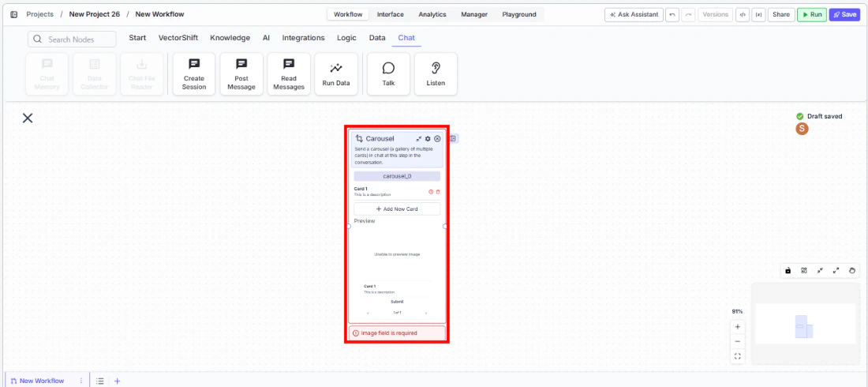The height and width of the screenshot is (387, 868).
Task: Click the New Workflow breadcrumb title
Action: pos(159,14)
